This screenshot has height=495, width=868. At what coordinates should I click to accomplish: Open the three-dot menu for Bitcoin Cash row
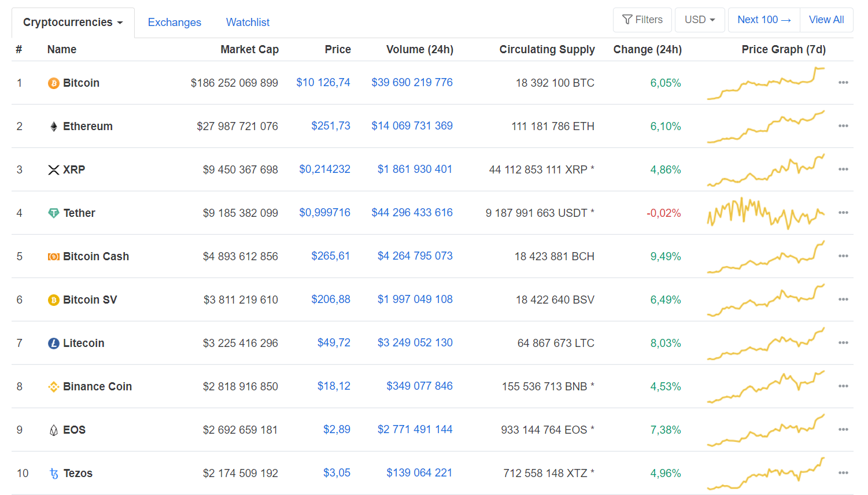(x=843, y=256)
